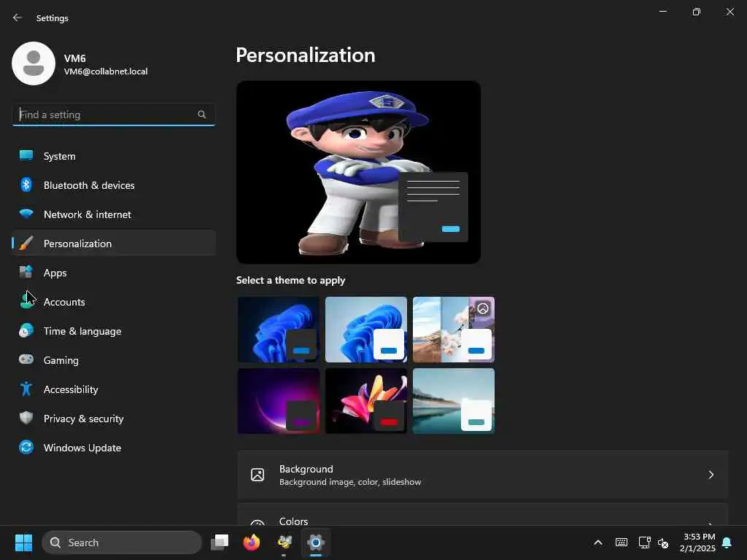Image resolution: width=747 pixels, height=560 pixels.
Task: Click the Privacy & security shield icon
Action: (26, 418)
